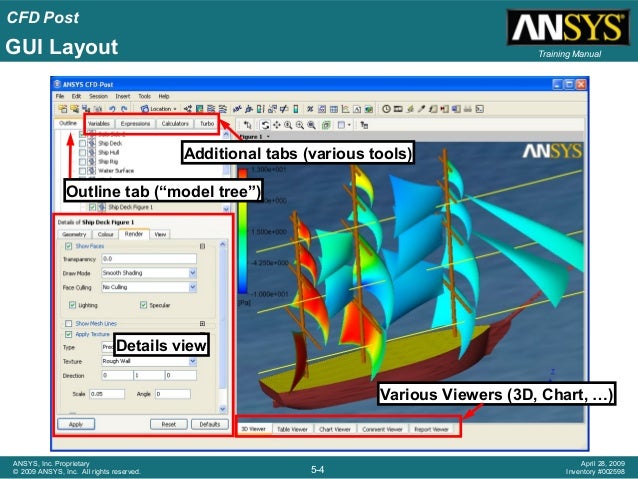Open the Location dropdown in toolbar
The height and width of the screenshot is (479, 638).
pos(159,109)
